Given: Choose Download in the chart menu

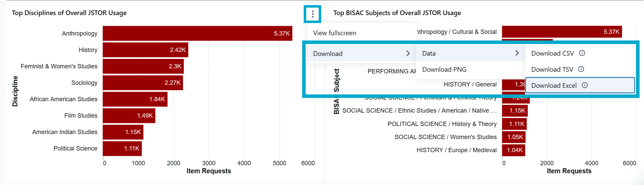Looking at the screenshot, I should (x=362, y=54).
